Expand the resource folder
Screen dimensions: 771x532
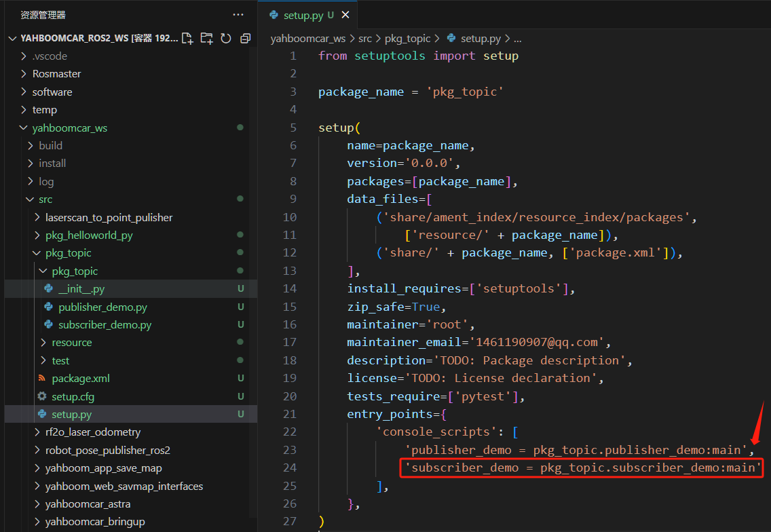(71, 343)
